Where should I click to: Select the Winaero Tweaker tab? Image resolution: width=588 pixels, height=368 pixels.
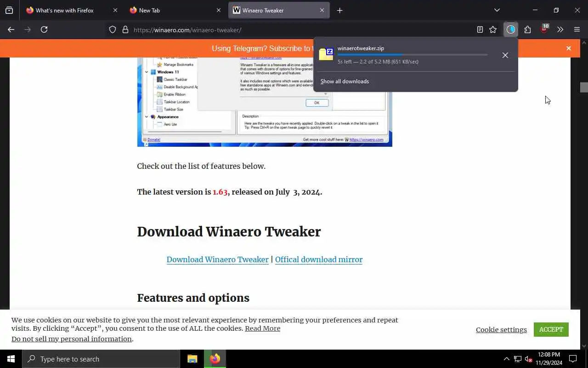pos(279,10)
